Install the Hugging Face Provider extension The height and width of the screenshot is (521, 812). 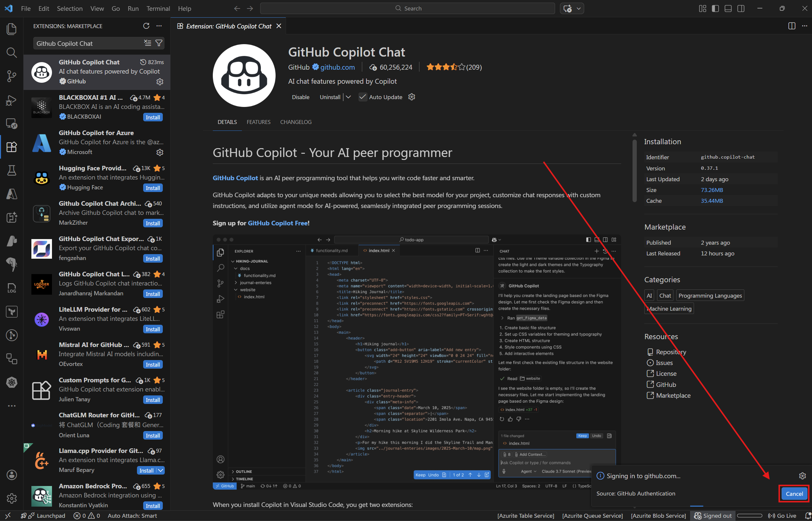(x=153, y=188)
